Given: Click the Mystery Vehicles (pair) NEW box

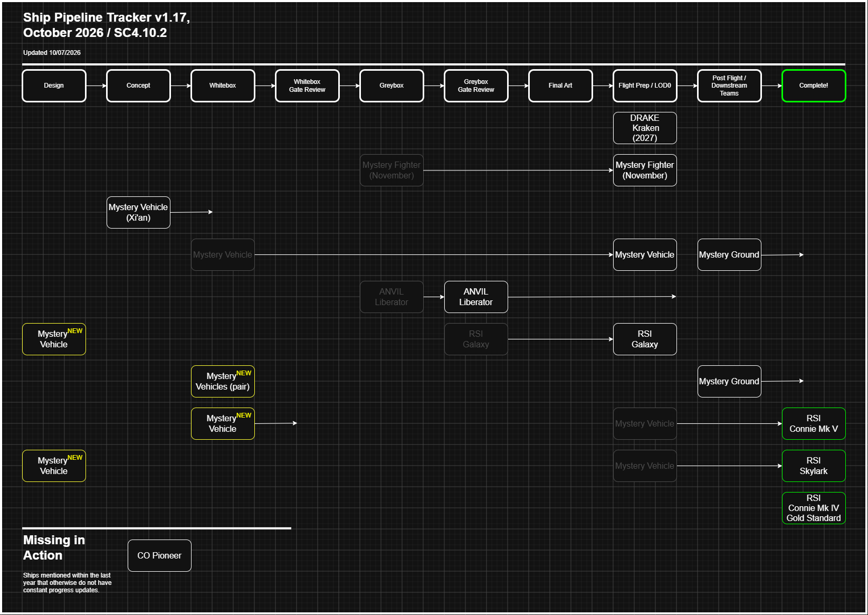Looking at the screenshot, I should coord(223,381).
